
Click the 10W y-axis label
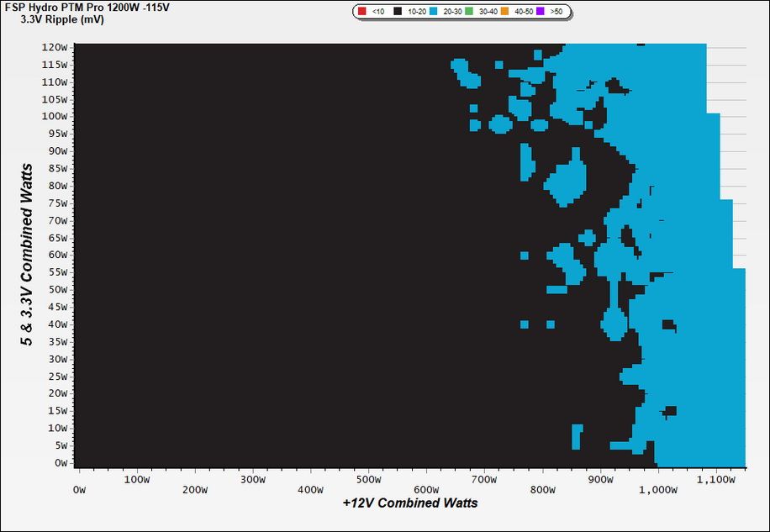coord(57,428)
